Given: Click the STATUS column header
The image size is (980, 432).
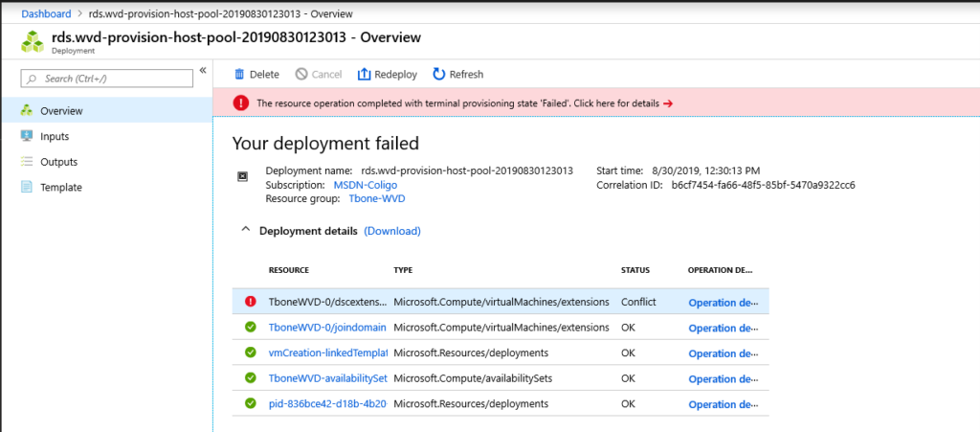Looking at the screenshot, I should tap(635, 271).
